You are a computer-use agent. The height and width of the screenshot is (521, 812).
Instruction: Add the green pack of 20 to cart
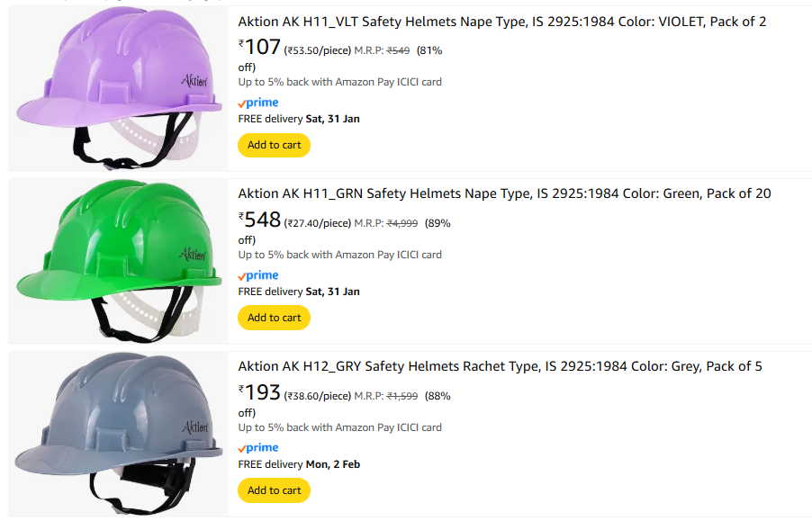click(x=274, y=318)
